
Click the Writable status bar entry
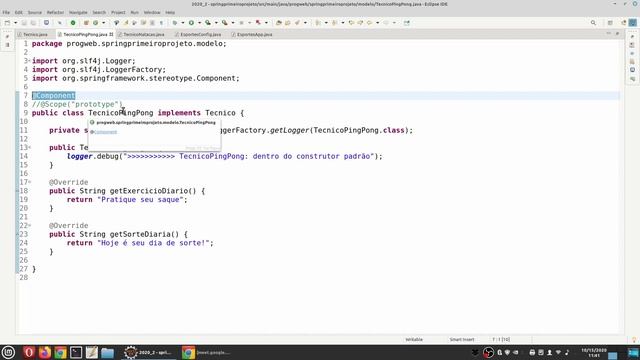click(414, 340)
